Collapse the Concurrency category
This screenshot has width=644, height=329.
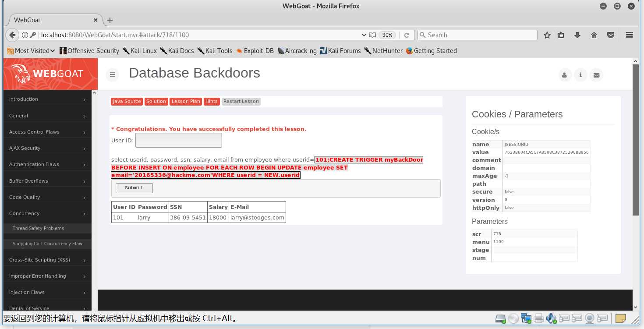[x=47, y=213]
